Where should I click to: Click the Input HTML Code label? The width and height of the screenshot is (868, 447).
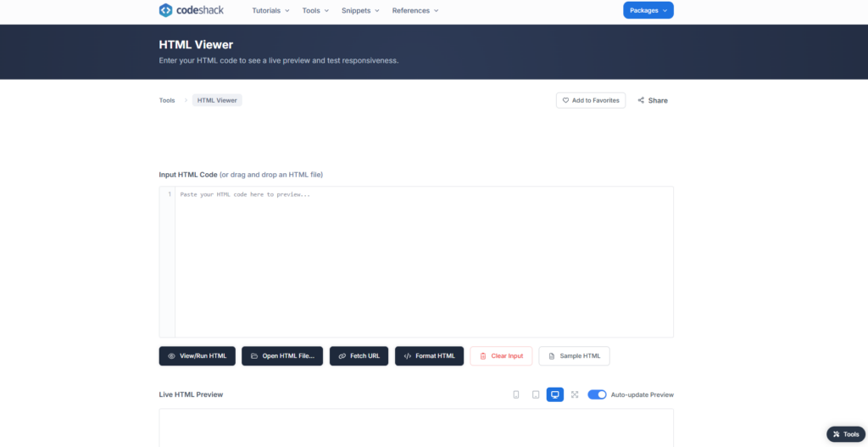(188, 175)
